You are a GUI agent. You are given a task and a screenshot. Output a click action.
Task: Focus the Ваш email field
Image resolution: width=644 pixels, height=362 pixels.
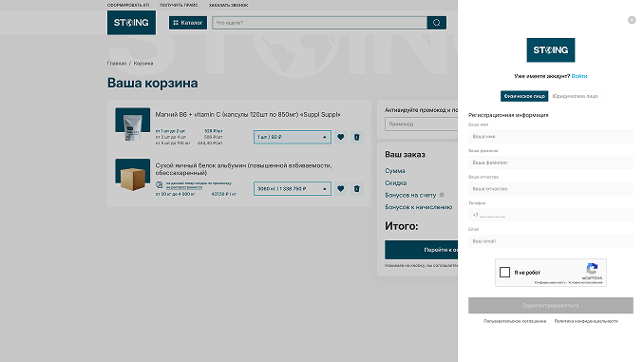point(550,241)
